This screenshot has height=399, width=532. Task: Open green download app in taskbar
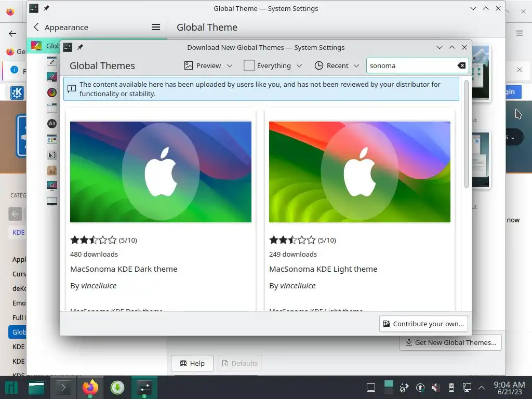tap(117, 388)
